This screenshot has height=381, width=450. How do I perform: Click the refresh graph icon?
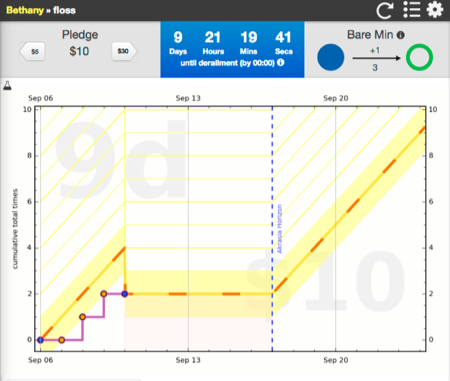(x=385, y=10)
